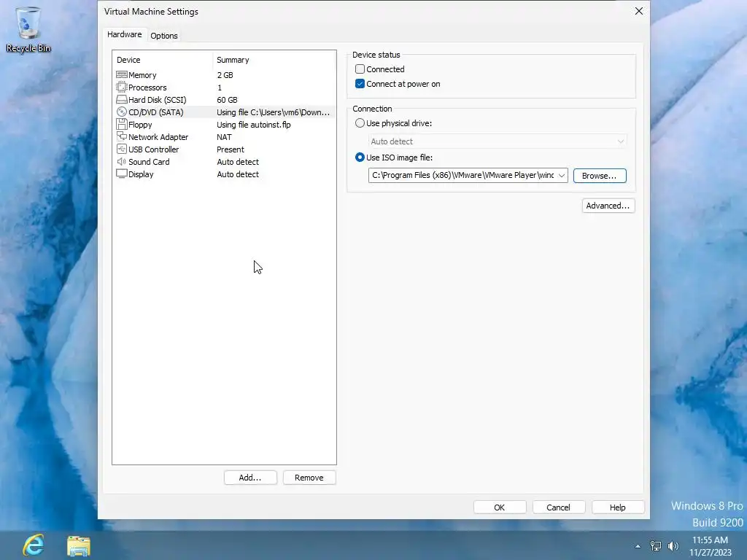Confirm settings with the OK button

click(499, 507)
